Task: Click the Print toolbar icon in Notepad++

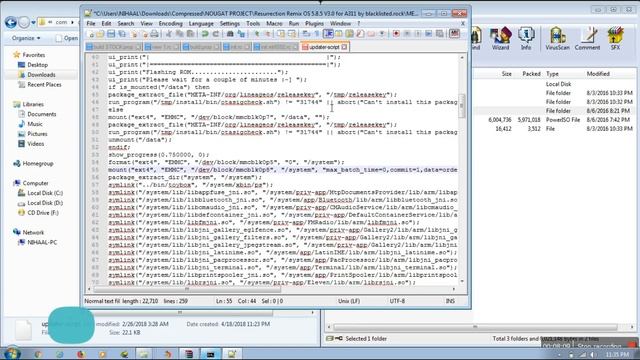Action: [155, 34]
